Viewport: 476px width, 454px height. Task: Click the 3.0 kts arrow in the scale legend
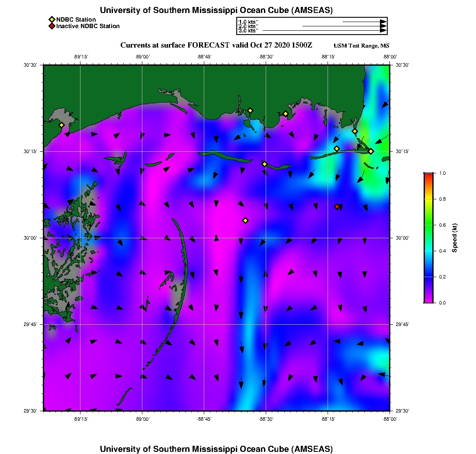(x=325, y=31)
